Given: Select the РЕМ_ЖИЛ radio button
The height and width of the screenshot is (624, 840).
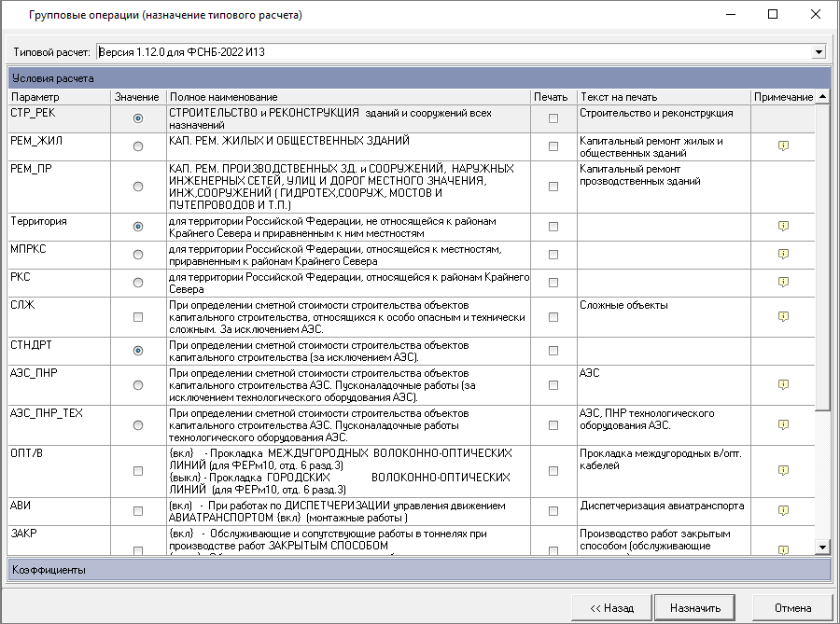Looking at the screenshot, I should point(138,146).
